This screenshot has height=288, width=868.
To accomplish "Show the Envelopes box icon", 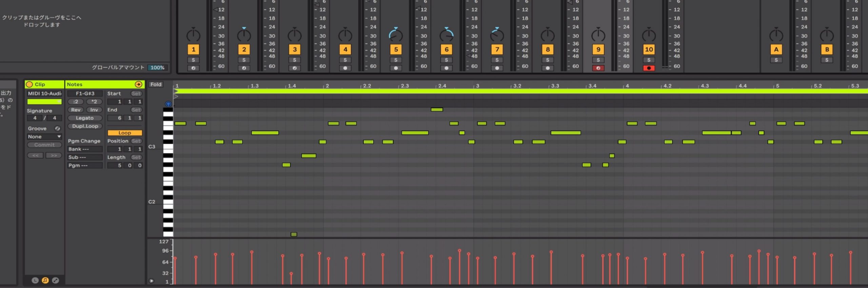I will tap(55, 280).
